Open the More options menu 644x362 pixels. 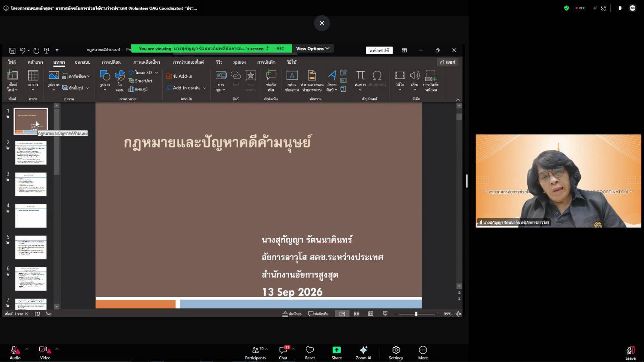423,353
